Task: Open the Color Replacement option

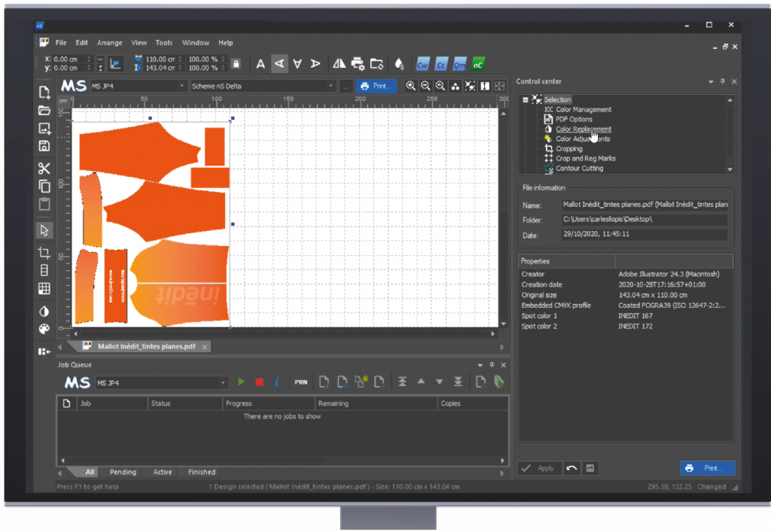Action: pos(584,129)
